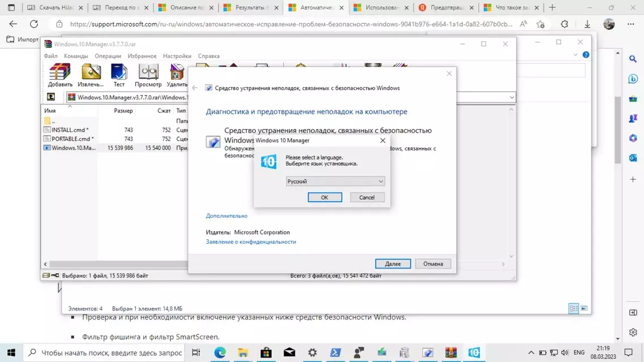Open Настройки menu in WinRAR
This screenshot has height=362, width=644.
click(177, 56)
